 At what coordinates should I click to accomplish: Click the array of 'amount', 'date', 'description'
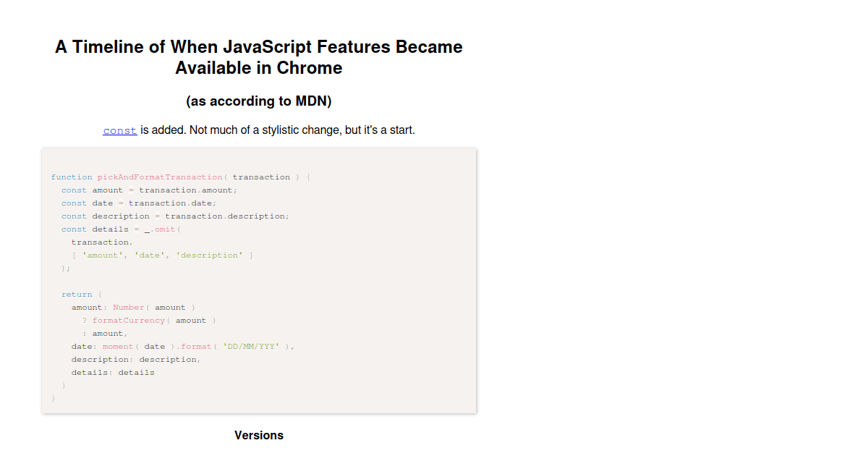162,256
